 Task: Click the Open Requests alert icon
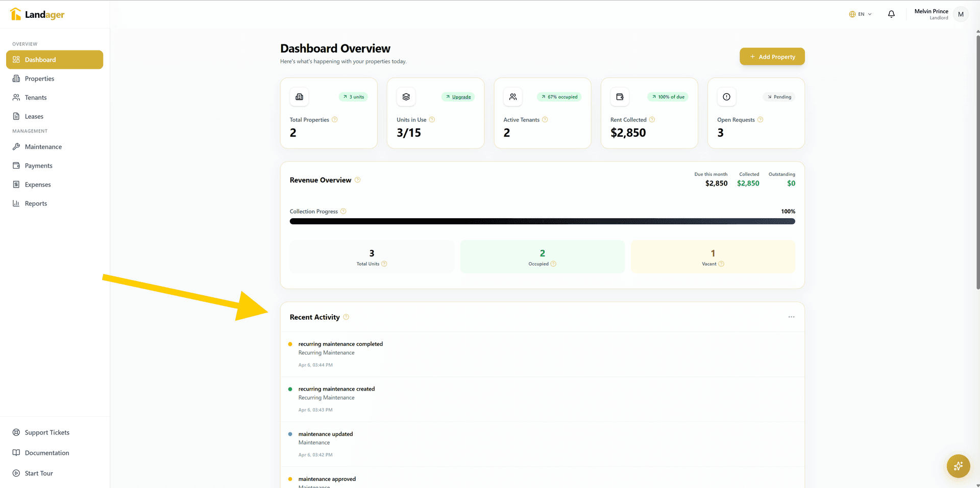point(726,97)
